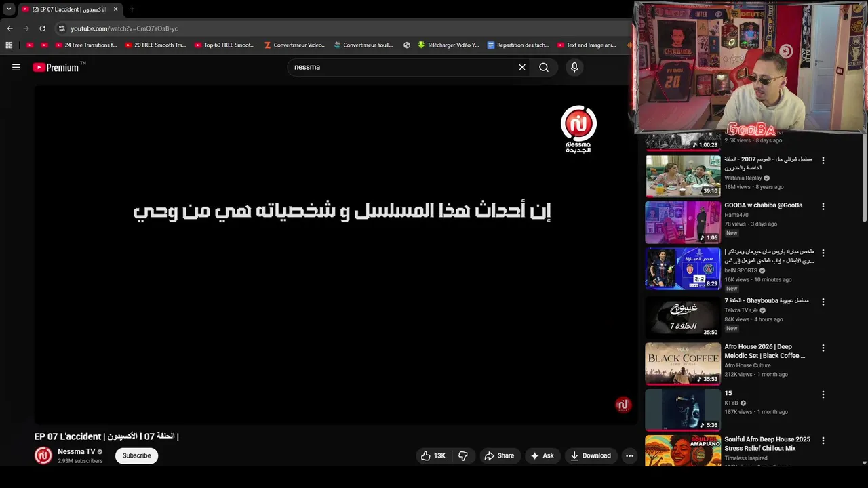Dislike the video

click(x=463, y=455)
